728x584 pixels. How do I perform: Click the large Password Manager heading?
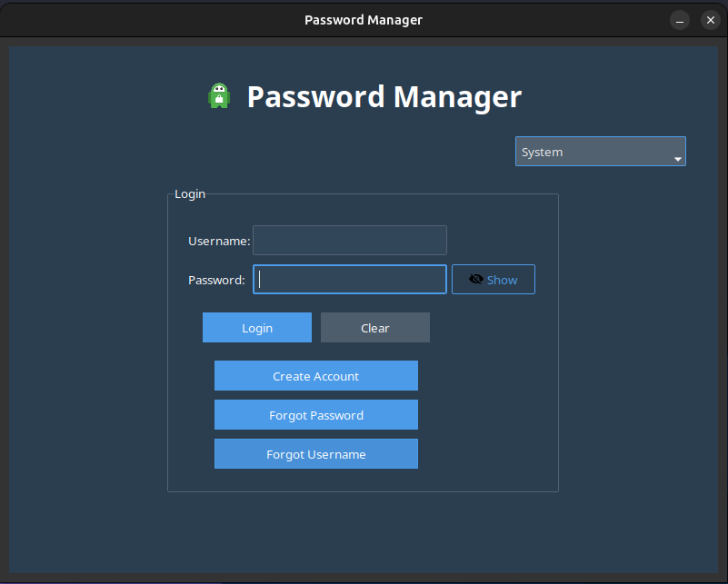[384, 97]
